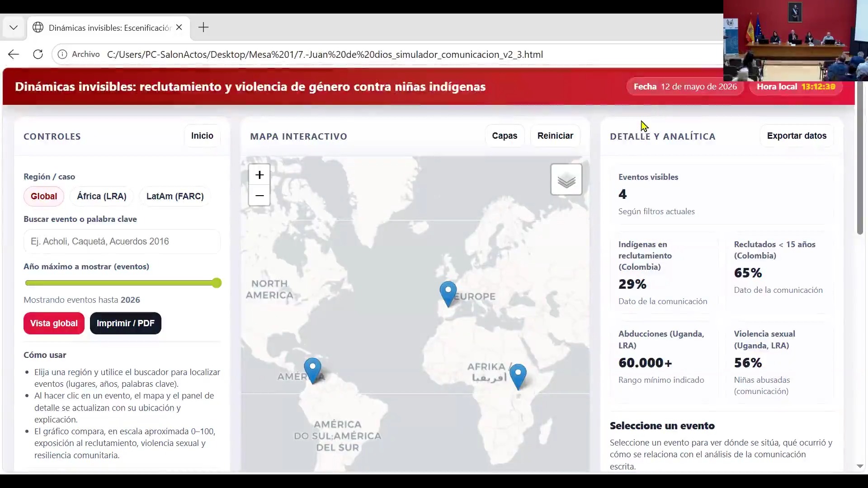Click the Fecha 12 de mayo de 2026 badge

click(x=685, y=86)
